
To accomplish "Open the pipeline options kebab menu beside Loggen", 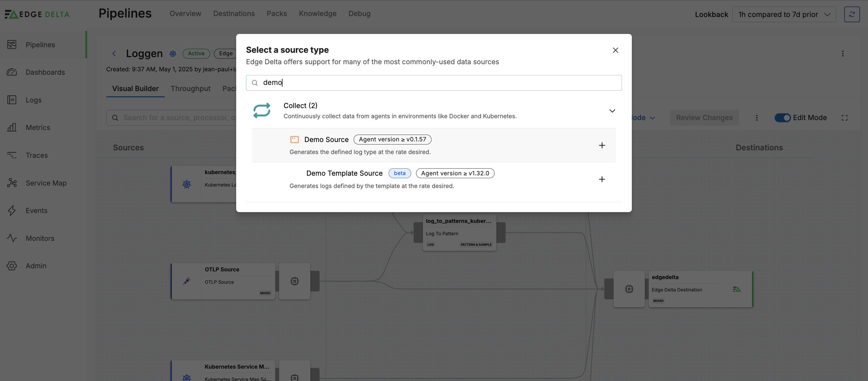I will coord(842,53).
